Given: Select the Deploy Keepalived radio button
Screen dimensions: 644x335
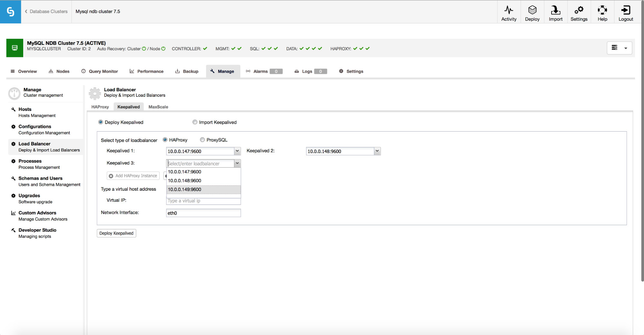Looking at the screenshot, I should click(x=101, y=122).
